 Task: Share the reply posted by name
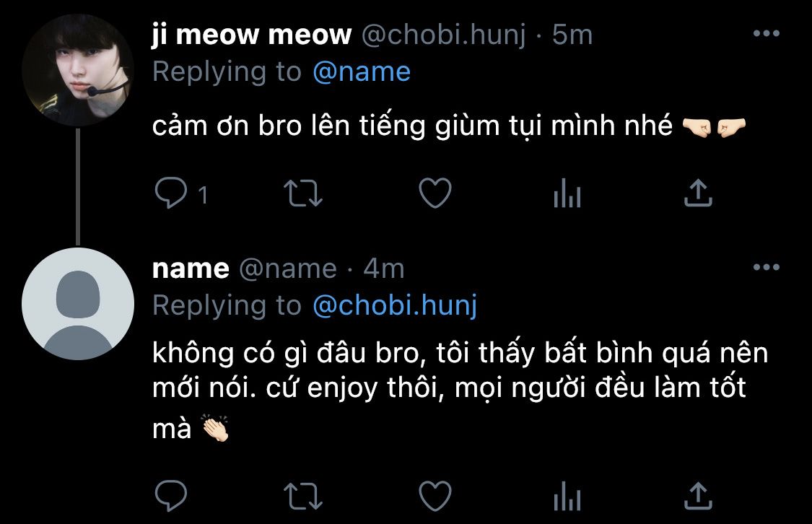click(698, 496)
